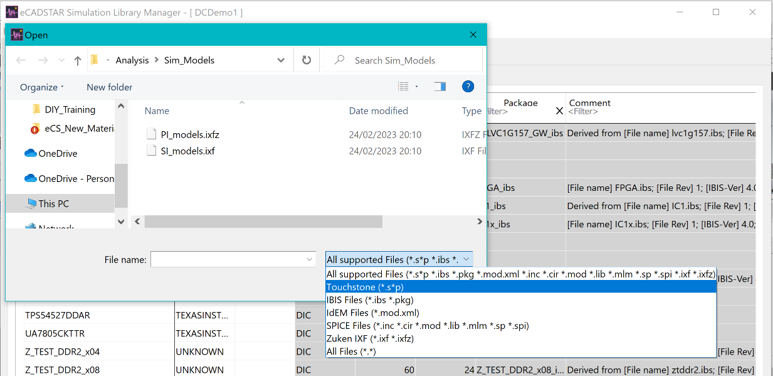Viewport: 773px width, 376px height.
Task: Open Help with the question mark icon
Action: [x=468, y=87]
